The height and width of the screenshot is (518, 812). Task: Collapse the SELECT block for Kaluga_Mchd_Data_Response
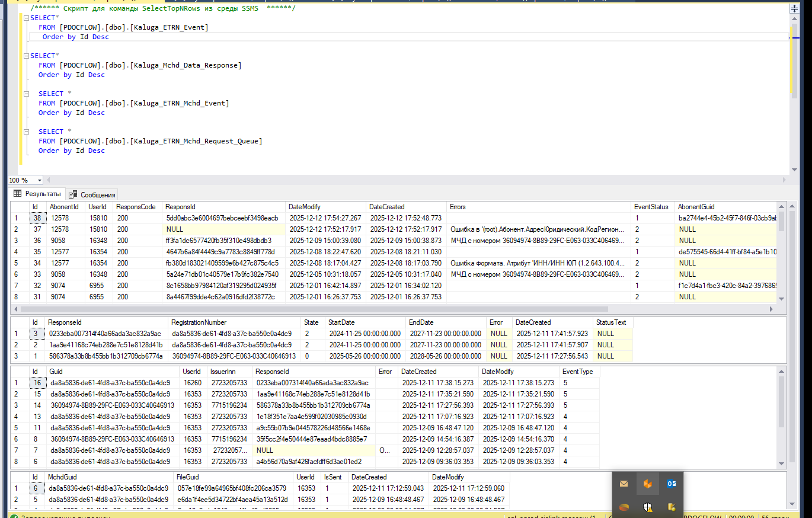26,56
